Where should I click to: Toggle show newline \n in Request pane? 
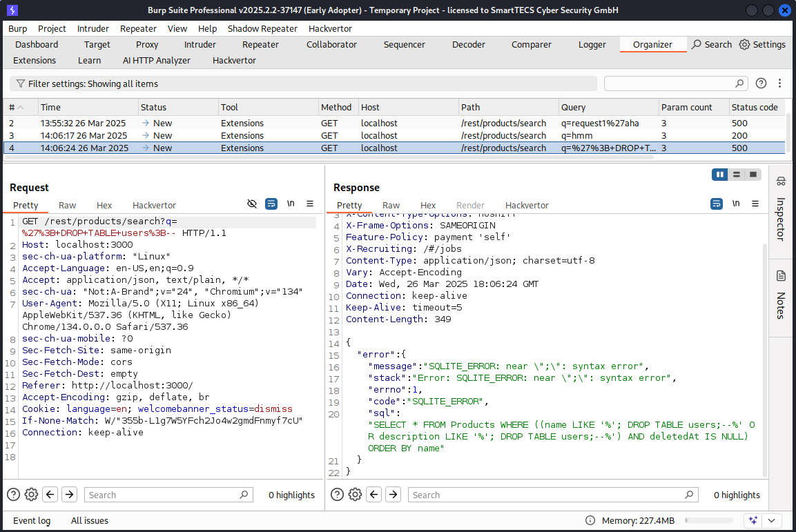point(291,204)
